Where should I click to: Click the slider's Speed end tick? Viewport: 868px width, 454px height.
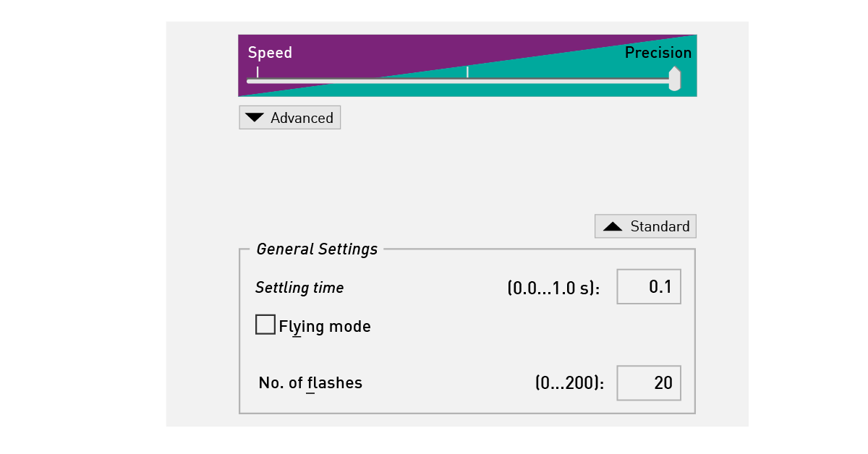coord(258,72)
